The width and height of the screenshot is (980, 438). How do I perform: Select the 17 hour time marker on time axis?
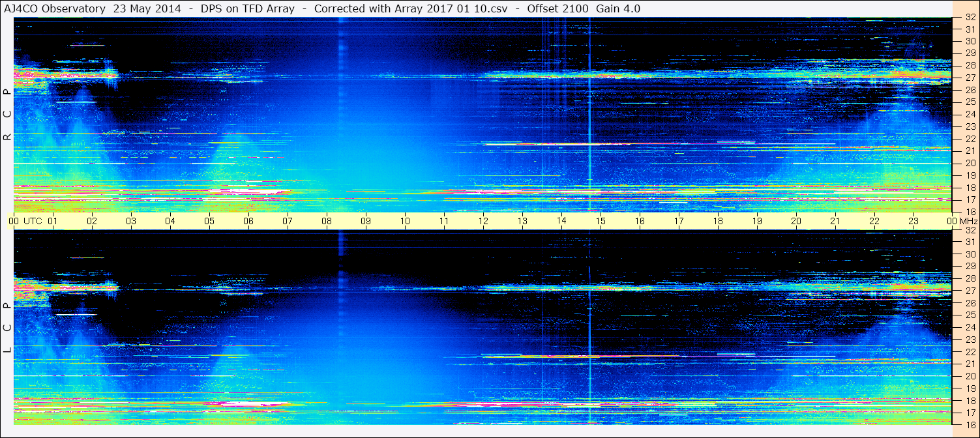point(679,221)
